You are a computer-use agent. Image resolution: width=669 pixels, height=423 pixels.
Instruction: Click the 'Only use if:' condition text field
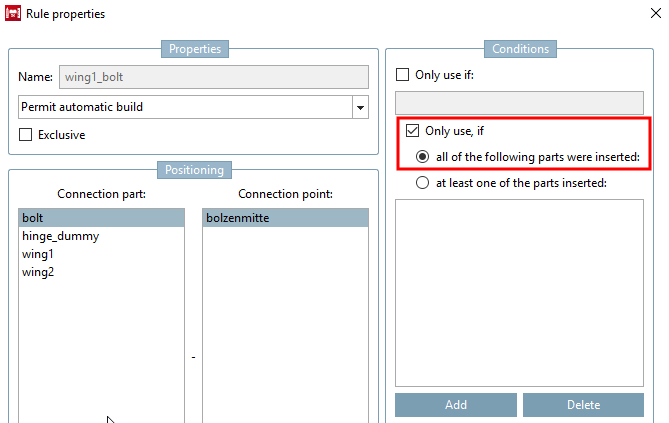click(519, 102)
